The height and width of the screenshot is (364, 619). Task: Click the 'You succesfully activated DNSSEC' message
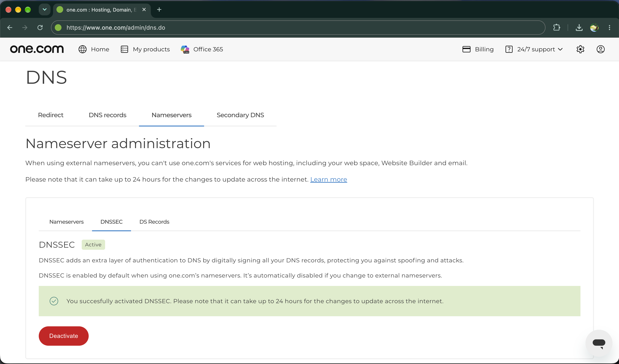coord(255,301)
